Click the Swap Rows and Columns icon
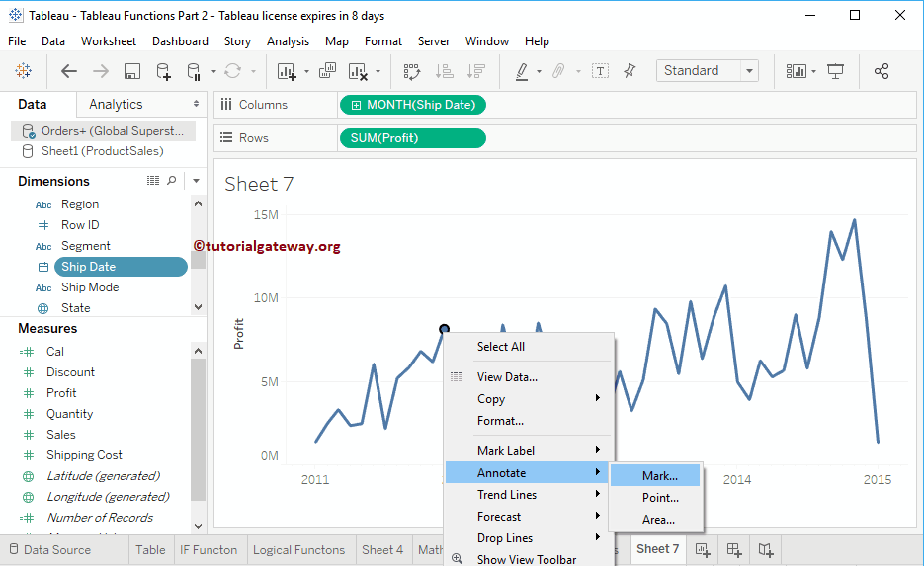 [412, 71]
